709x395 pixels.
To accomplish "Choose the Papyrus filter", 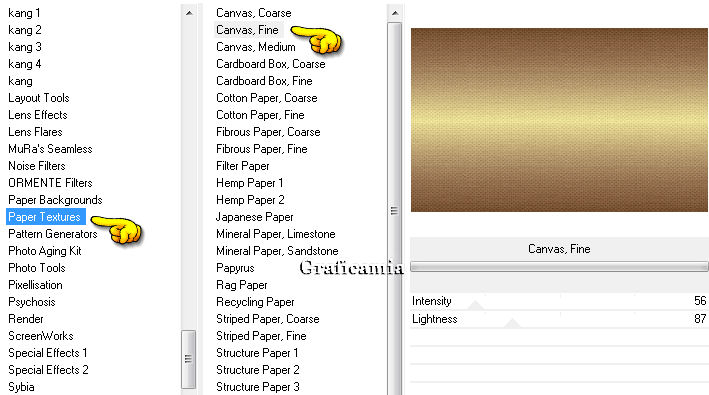I will coord(235,268).
